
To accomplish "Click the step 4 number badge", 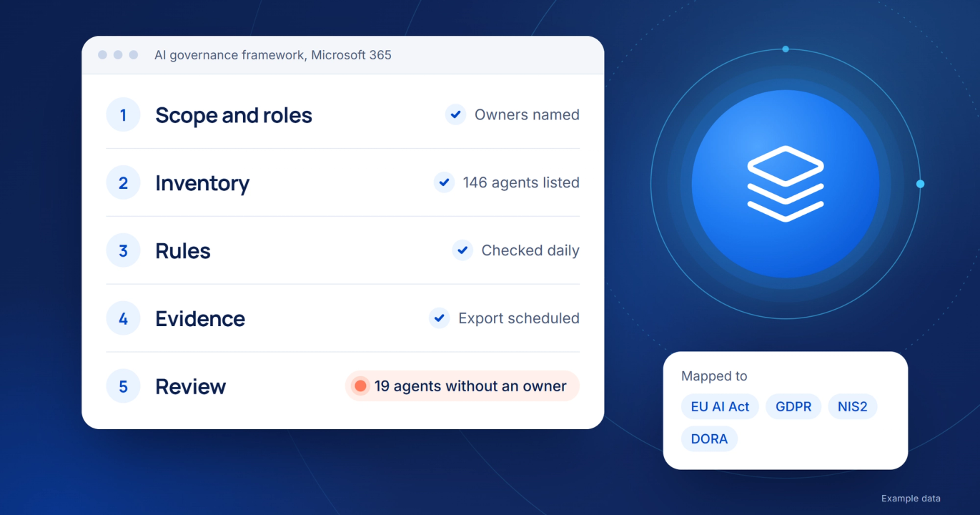I will (x=123, y=318).
